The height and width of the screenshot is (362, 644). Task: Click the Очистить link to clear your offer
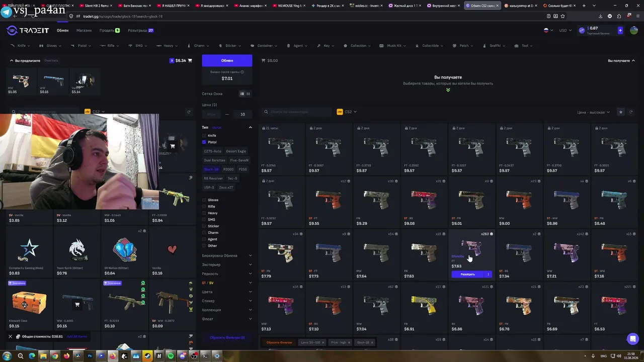pyautogui.click(x=51, y=61)
